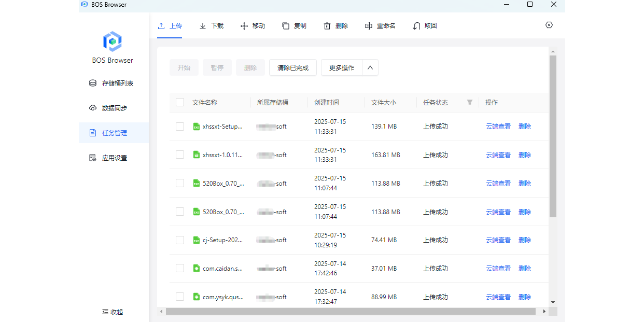Image resolution: width=644 pixels, height=322 pixels.
Task: Click the move (移动) cross-arrow icon
Action: [244, 26]
